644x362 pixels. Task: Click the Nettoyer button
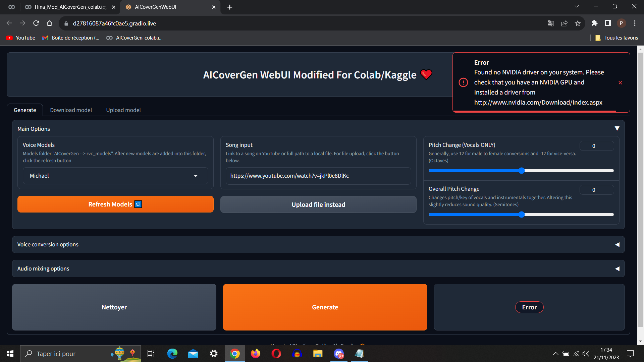point(114,307)
